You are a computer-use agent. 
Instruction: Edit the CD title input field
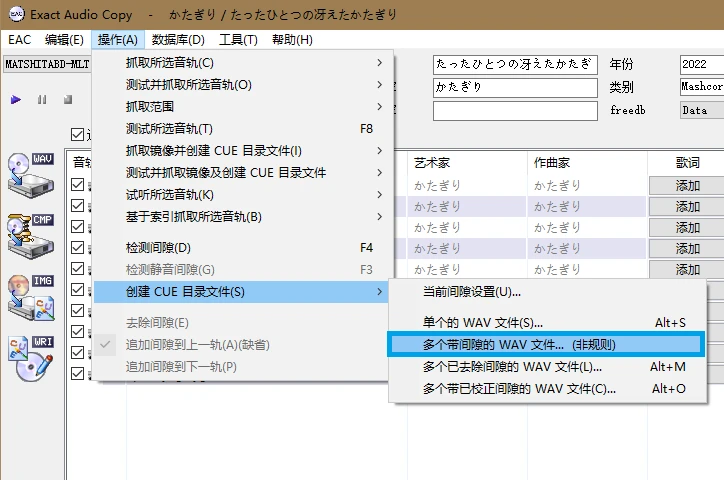(x=515, y=64)
